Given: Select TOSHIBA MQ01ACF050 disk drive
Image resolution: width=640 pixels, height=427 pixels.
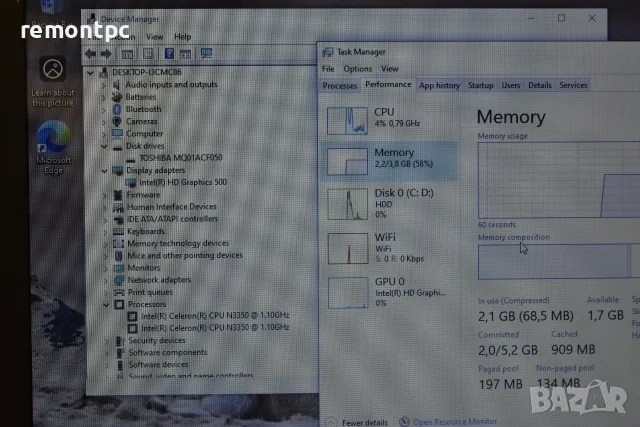Looking at the screenshot, I should 181,158.
